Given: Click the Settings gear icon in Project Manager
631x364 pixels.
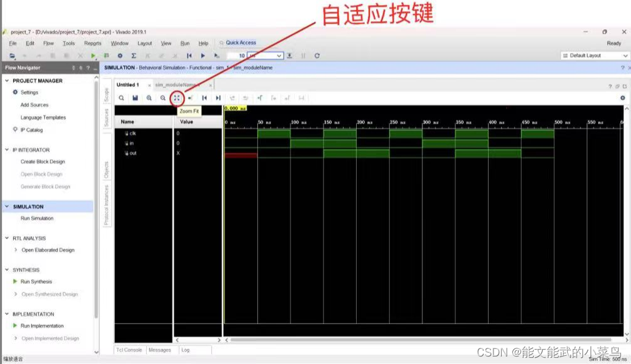Looking at the screenshot, I should [15, 92].
